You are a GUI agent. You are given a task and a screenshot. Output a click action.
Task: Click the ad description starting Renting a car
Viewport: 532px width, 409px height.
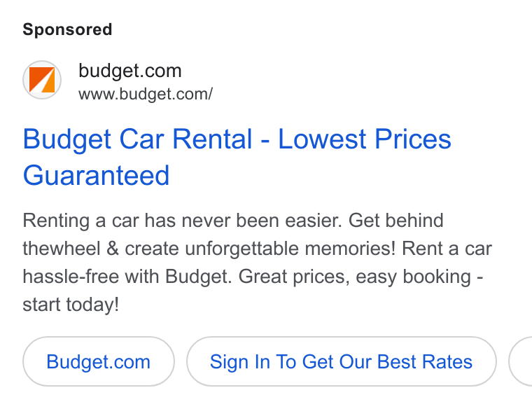[x=257, y=262]
